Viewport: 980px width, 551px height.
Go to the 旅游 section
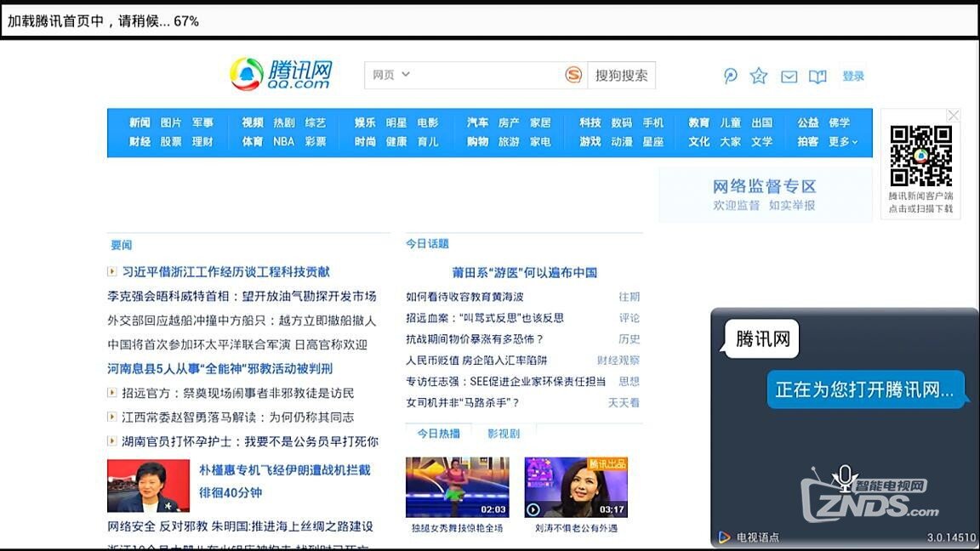point(509,142)
